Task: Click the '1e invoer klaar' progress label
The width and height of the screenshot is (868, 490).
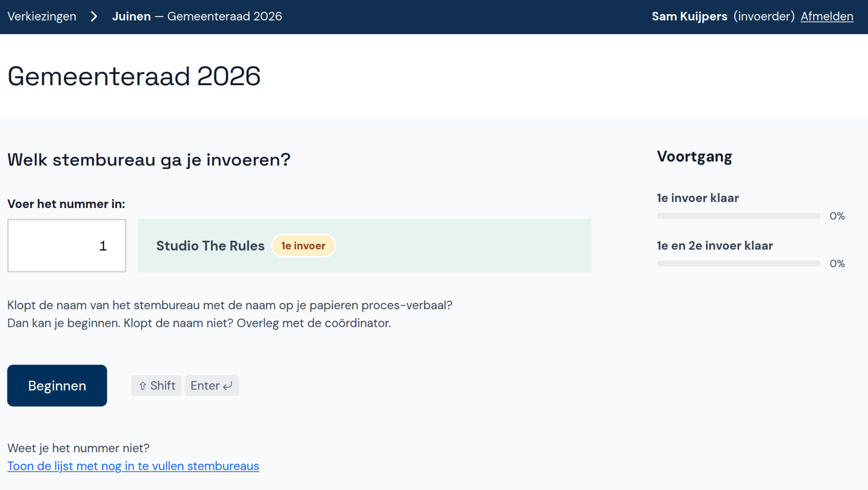Action: pyautogui.click(x=698, y=198)
